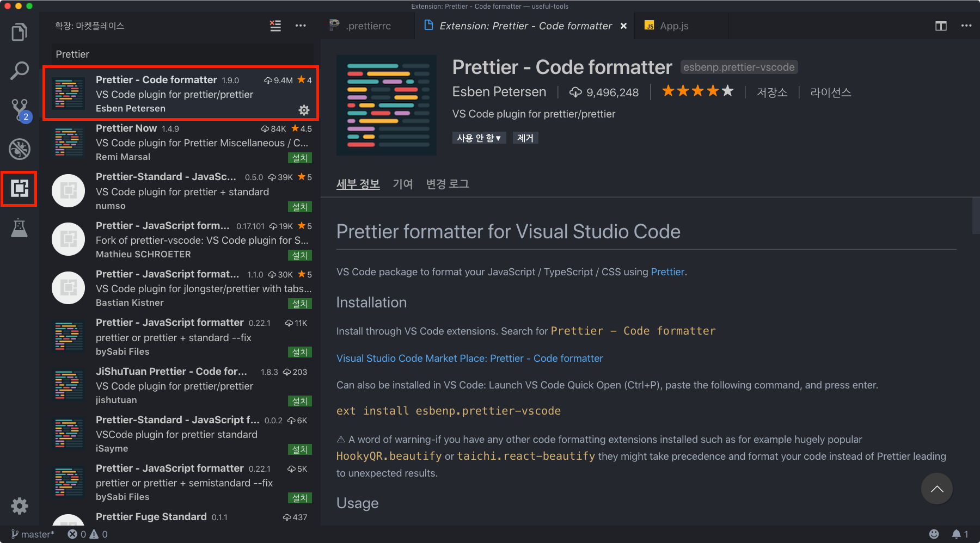Click gear icon on Prettier - Code formatter item
This screenshot has height=543, width=980.
point(304,110)
